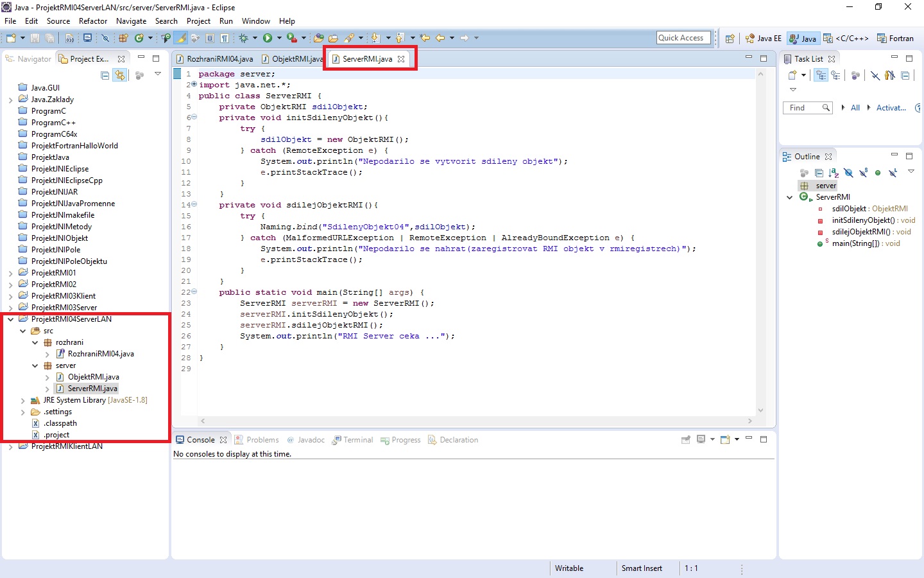Save the file with the Save icon
Viewport: 924px width, 578px height.
click(x=34, y=38)
